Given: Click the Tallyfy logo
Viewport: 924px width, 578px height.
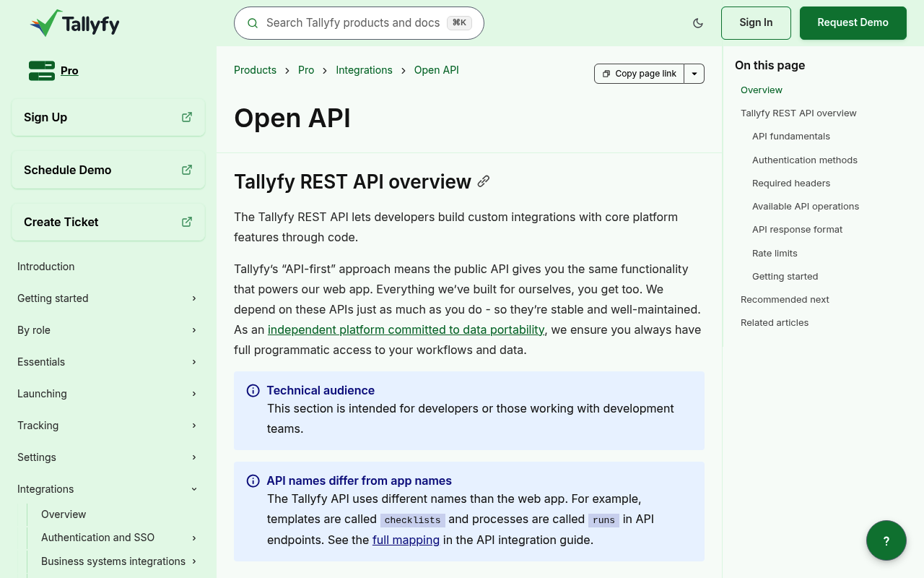Looking at the screenshot, I should [75, 23].
